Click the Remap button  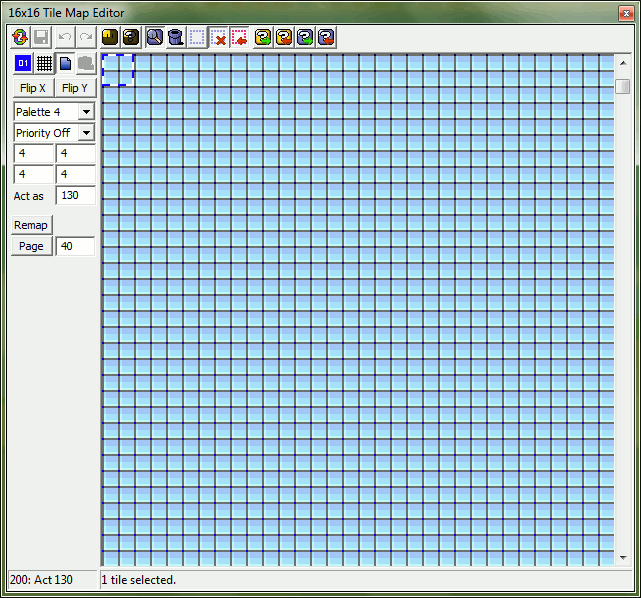(31, 225)
